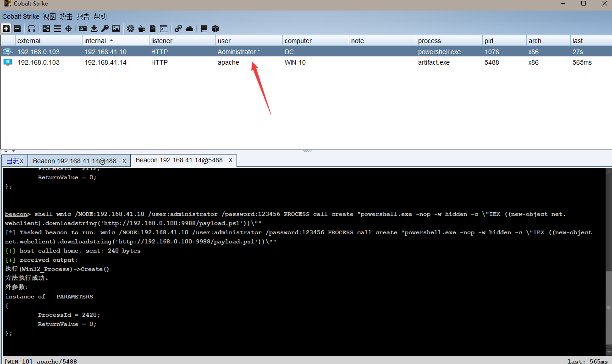
Task: Open Downloaded Files via the download icon
Action: point(94,28)
